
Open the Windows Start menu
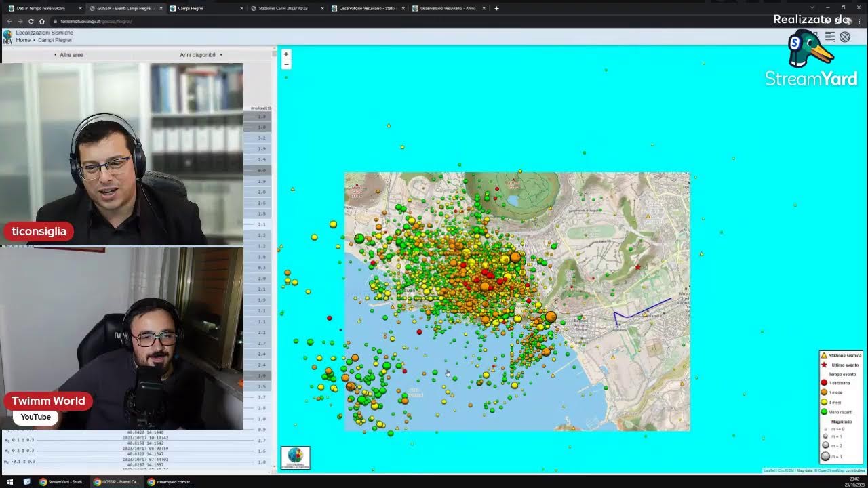tap(9, 482)
